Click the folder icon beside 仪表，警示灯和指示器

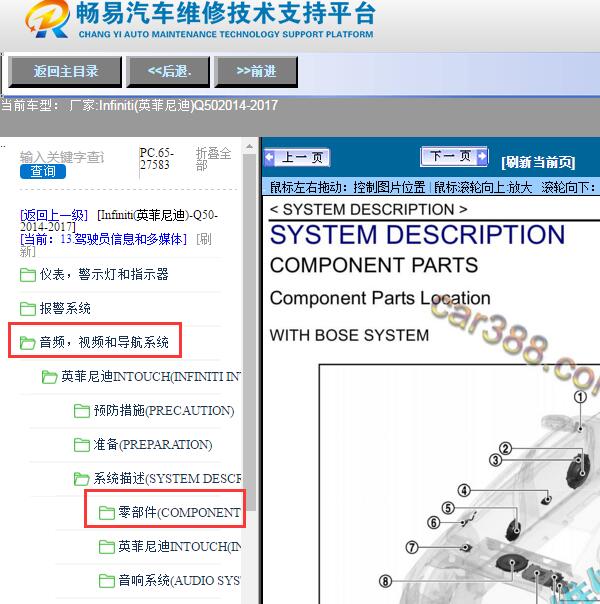[28, 275]
